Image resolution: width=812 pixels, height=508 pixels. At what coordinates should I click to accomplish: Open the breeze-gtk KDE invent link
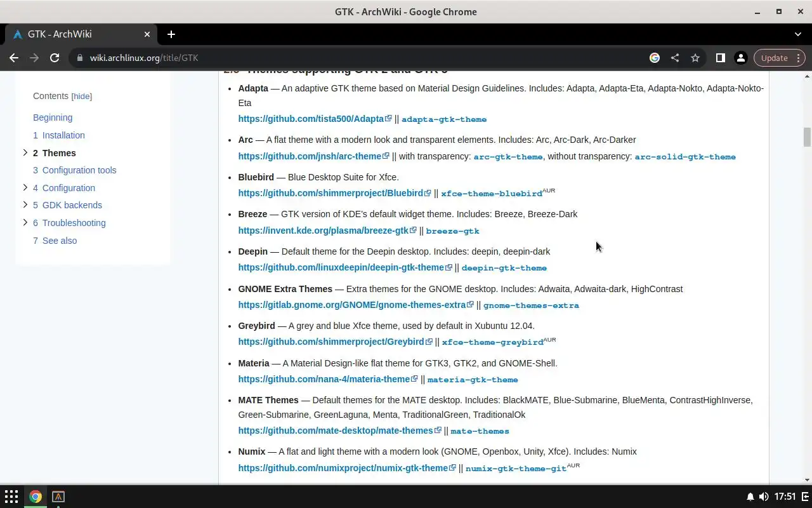tap(327, 231)
